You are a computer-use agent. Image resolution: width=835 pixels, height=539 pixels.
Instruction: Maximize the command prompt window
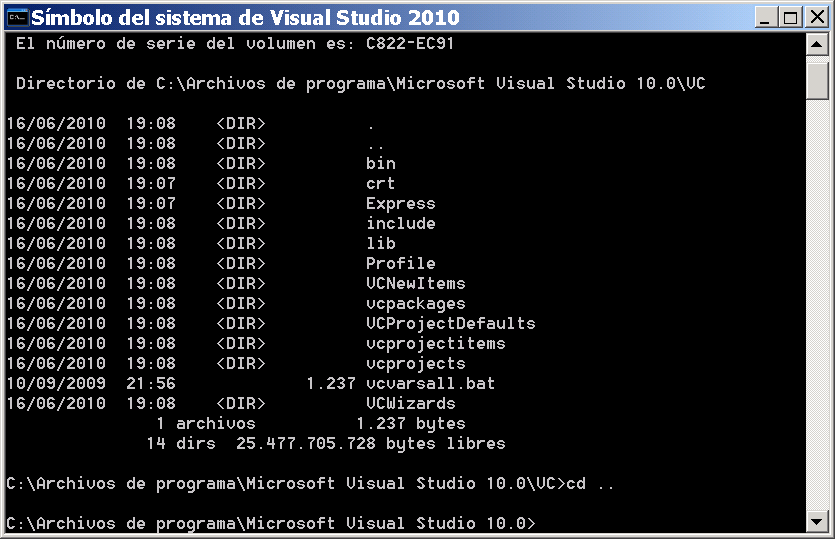coord(791,18)
